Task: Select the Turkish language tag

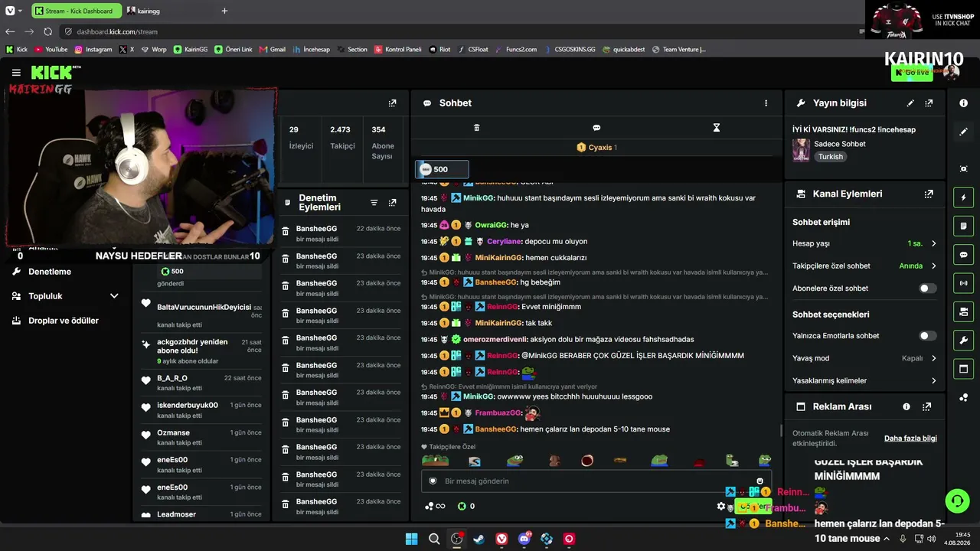Action: (830, 157)
